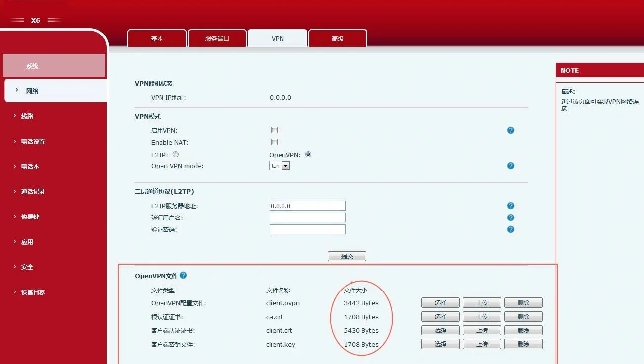Switch to the 服务端口 tab
Screen dimensions: 644x364
click(217, 38)
